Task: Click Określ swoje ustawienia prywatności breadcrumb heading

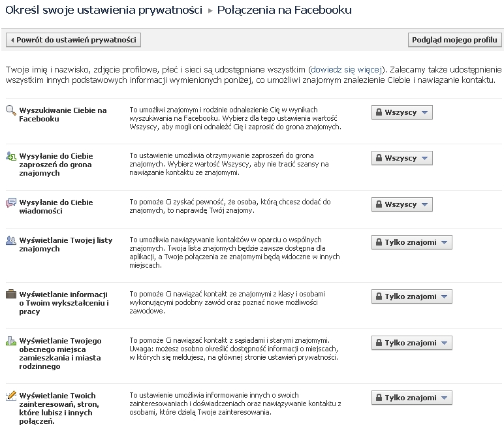Action: click(x=103, y=10)
